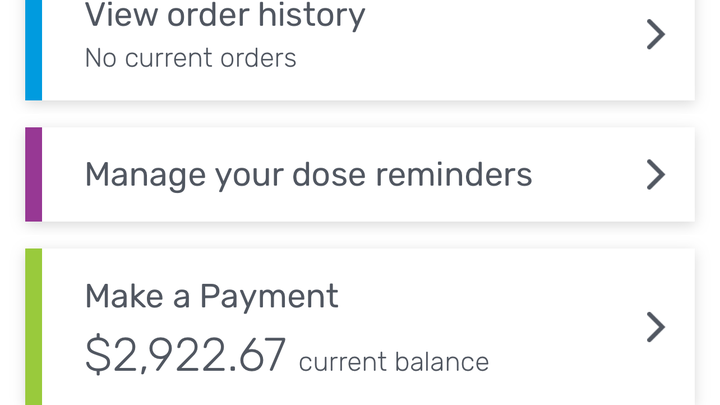Select the "No current orders" subtitle
Image resolution: width=720 pixels, height=405 pixels.
(x=190, y=58)
